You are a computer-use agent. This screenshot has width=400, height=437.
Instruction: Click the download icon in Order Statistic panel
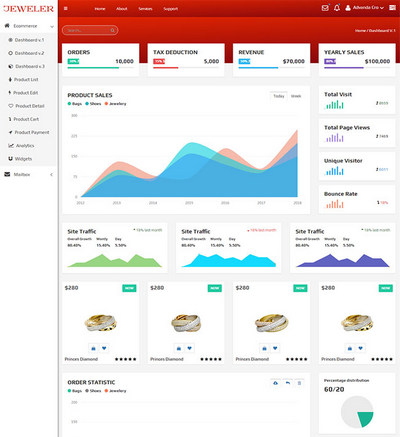pyautogui.click(x=275, y=383)
